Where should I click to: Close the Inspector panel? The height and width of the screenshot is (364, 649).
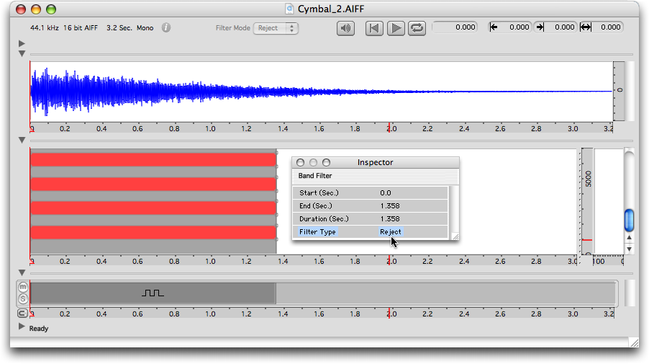click(x=300, y=162)
